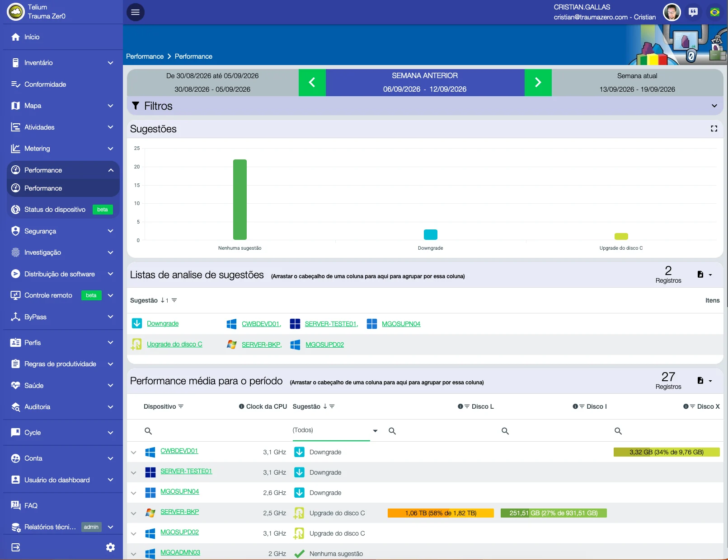Screen dimensions: 728x560
Task: Expand the Inventário menu chevron
Action: pos(110,63)
